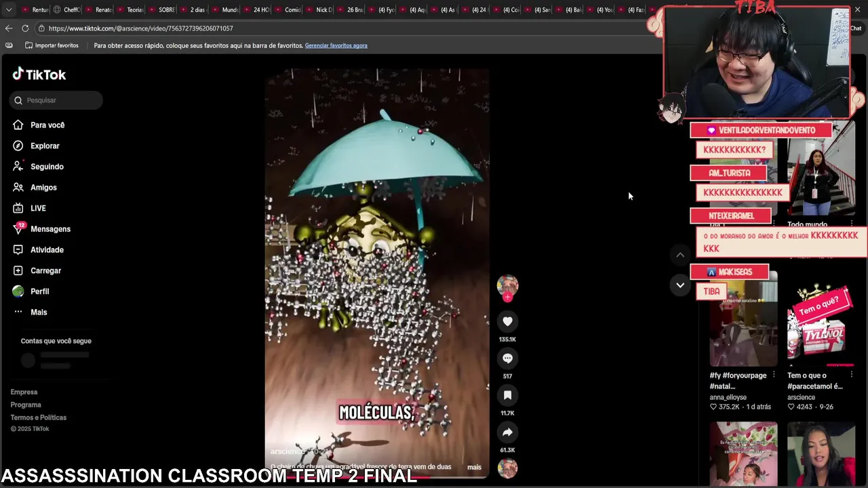
Task: Go to previous video with up chevron
Action: point(680,255)
